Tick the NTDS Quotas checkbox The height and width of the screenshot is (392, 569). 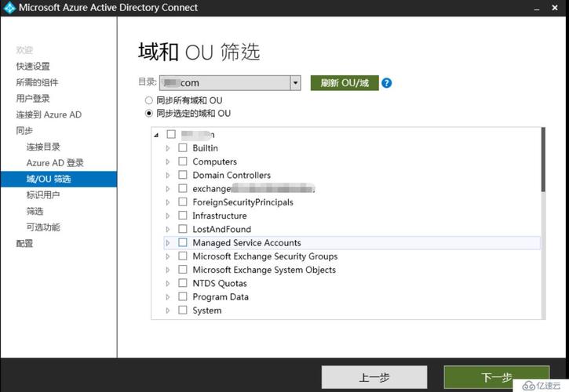point(183,283)
